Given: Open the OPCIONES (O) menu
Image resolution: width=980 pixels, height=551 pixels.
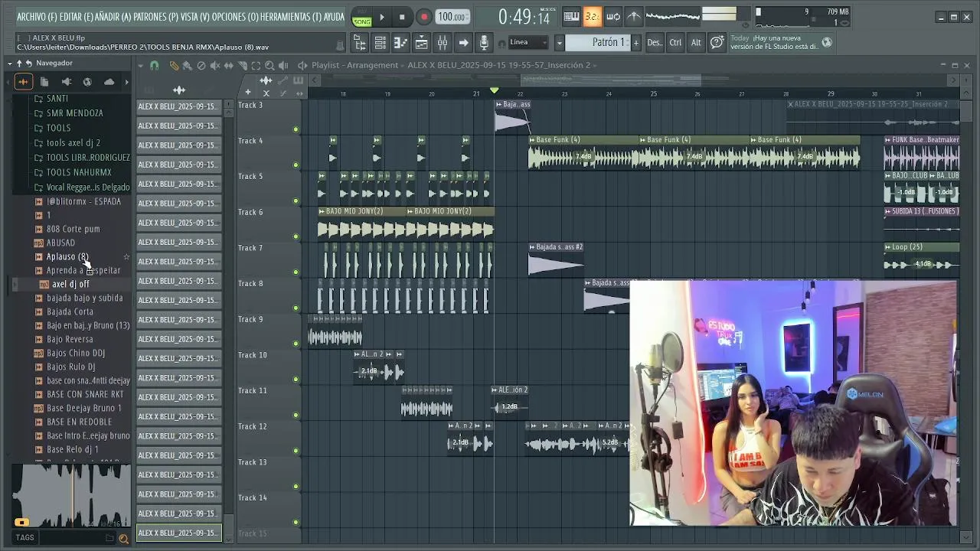Looking at the screenshot, I should click(235, 16).
